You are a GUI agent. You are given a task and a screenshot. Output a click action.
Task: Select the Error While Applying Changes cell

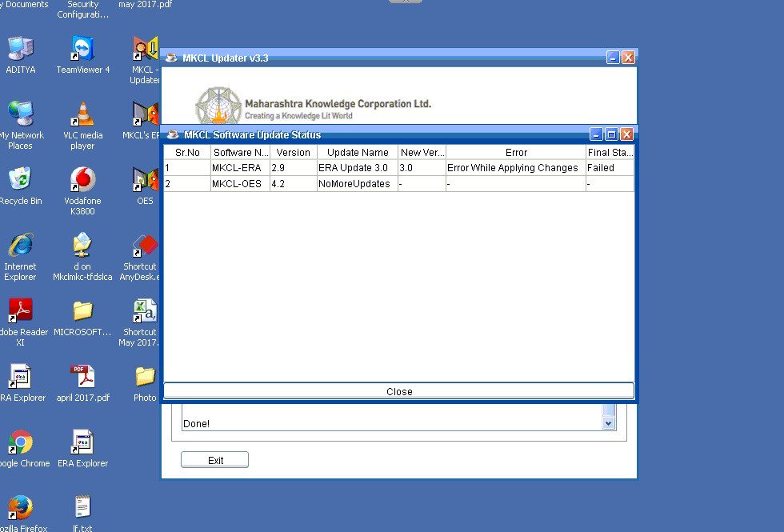[x=516, y=168]
